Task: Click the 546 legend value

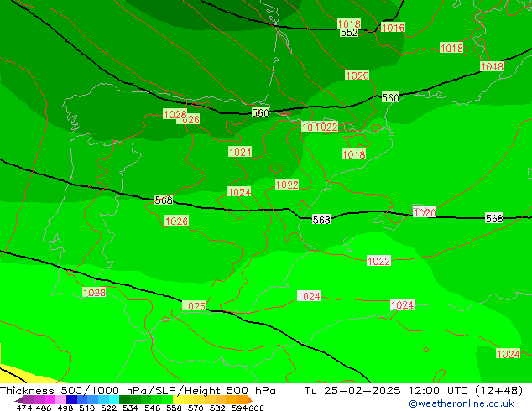Action: coord(153,408)
